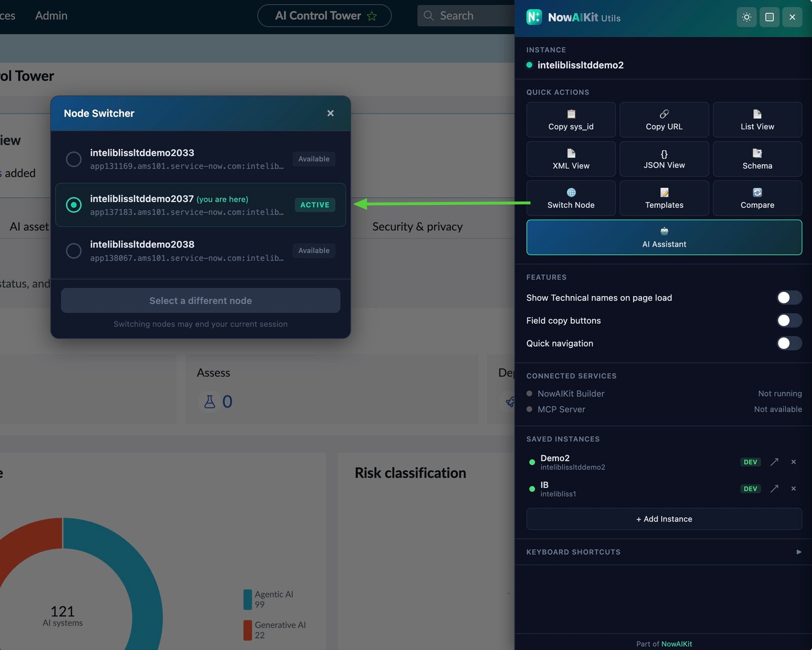Click the search magnifier icon
The image size is (812, 650).
(428, 16)
